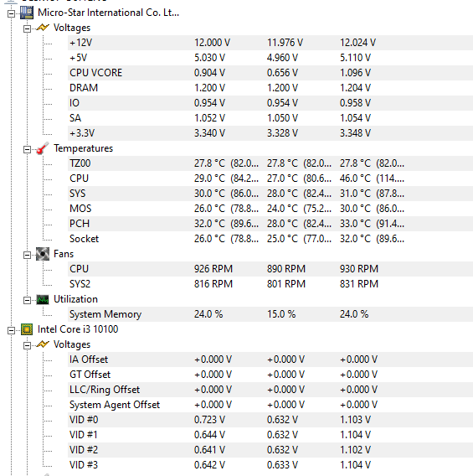Select the CPU VCORE row
The image size is (473, 476).
tap(270, 73)
